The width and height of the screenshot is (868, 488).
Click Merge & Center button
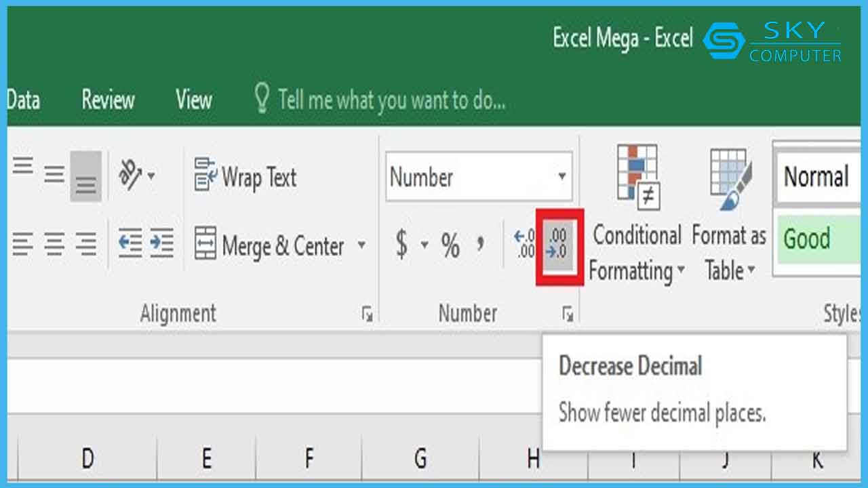click(x=269, y=245)
